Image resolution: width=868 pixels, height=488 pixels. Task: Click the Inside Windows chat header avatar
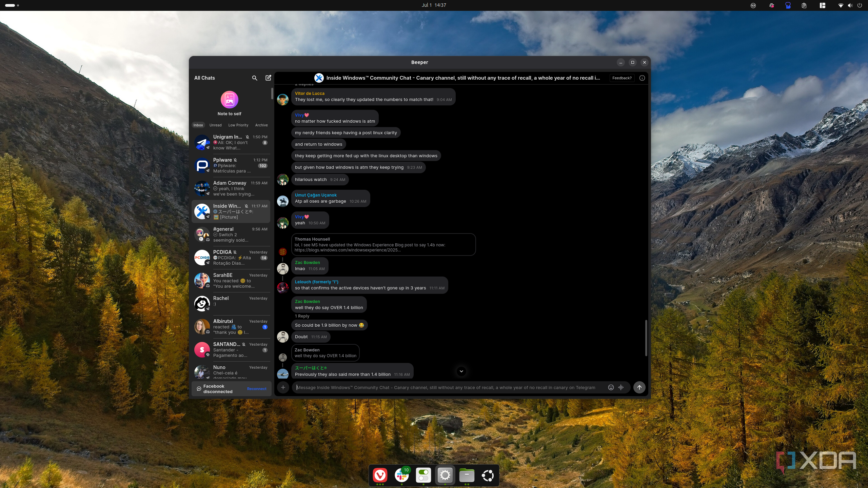tap(319, 78)
